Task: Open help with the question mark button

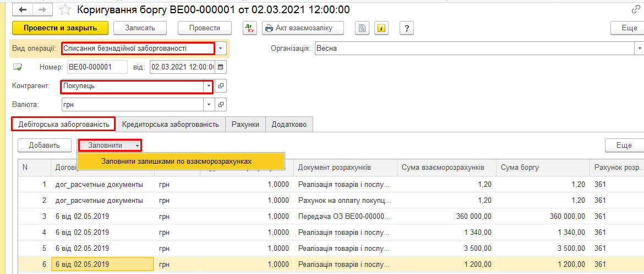Action: click(x=407, y=28)
